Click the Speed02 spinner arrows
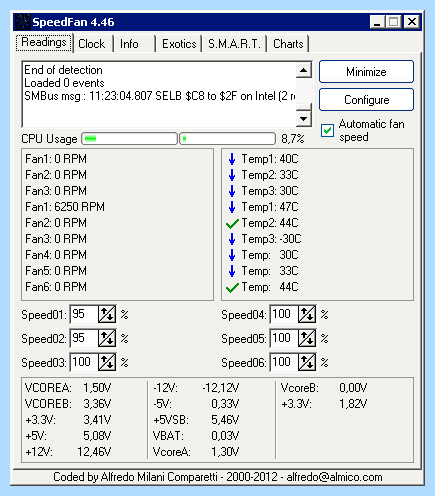The width and height of the screenshot is (435, 496). [107, 338]
